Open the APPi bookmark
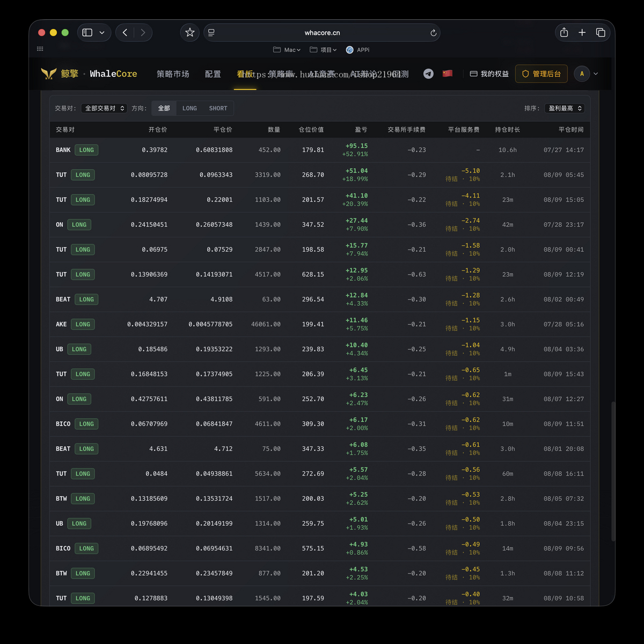Image resolution: width=644 pixels, height=644 pixels. tap(357, 50)
